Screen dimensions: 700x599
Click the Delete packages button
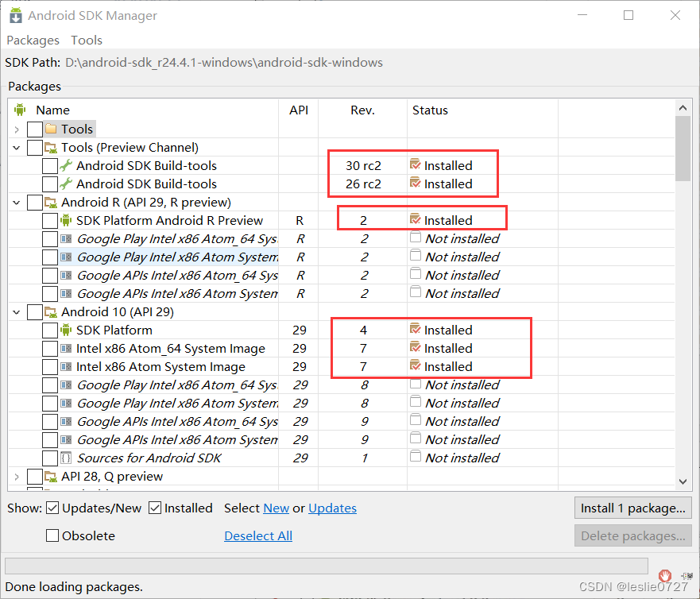pos(633,535)
